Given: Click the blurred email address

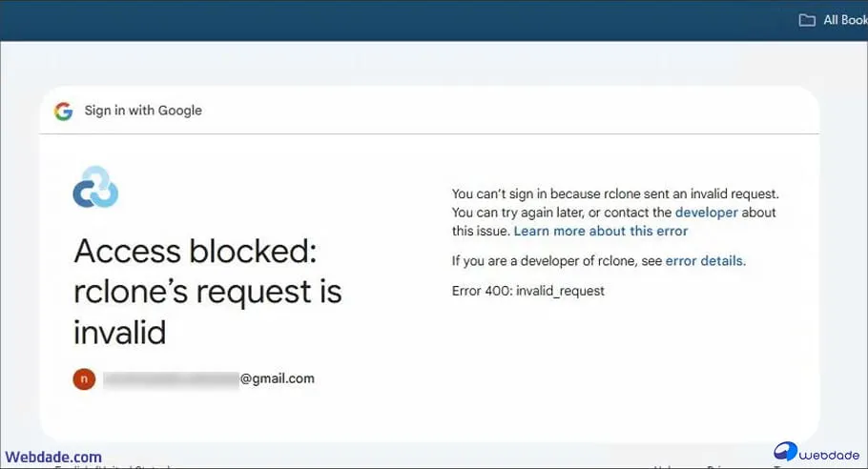Looking at the screenshot, I should (x=170, y=379).
